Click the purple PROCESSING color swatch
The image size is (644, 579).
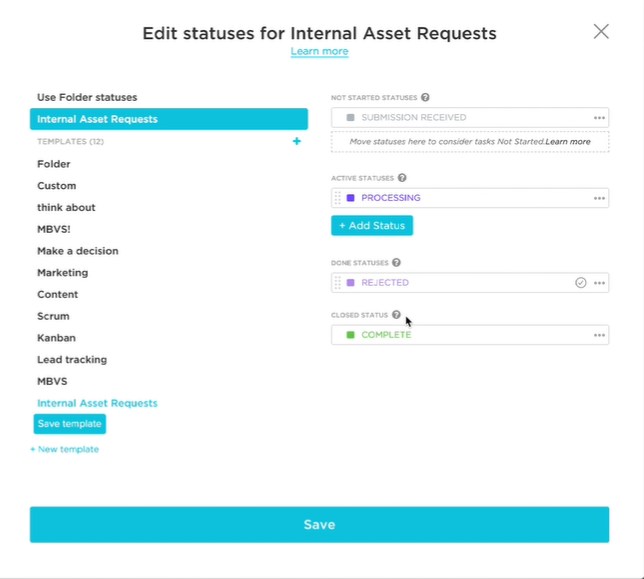(350, 198)
